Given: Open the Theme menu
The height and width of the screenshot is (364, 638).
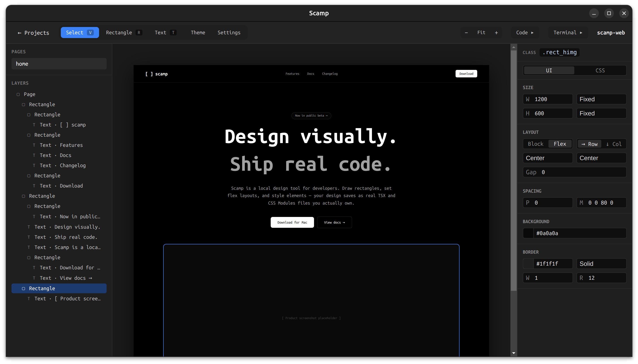Looking at the screenshot, I should click(198, 32).
